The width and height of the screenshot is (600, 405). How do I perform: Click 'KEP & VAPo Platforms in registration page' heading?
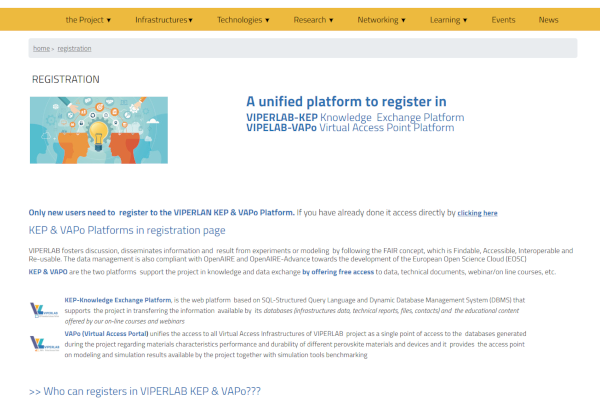(x=127, y=230)
